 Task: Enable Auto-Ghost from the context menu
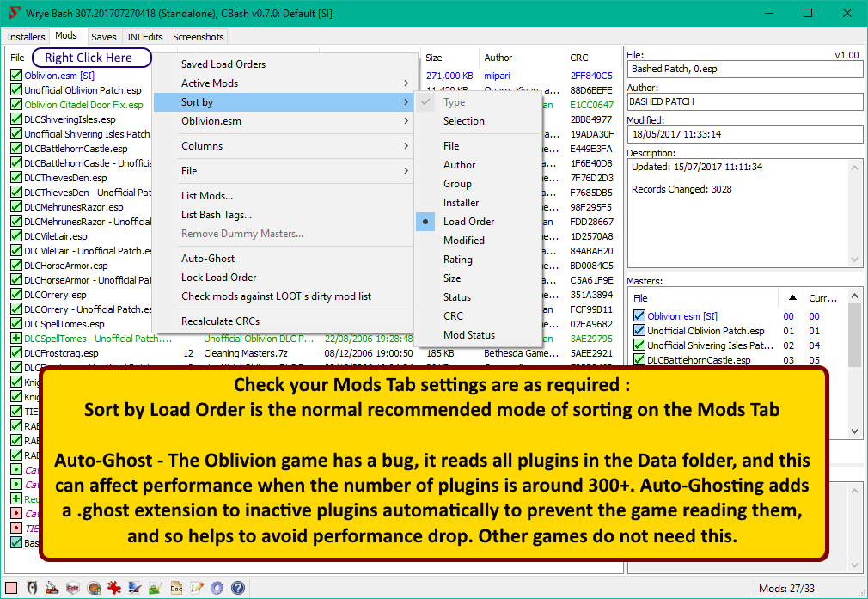click(x=284, y=259)
